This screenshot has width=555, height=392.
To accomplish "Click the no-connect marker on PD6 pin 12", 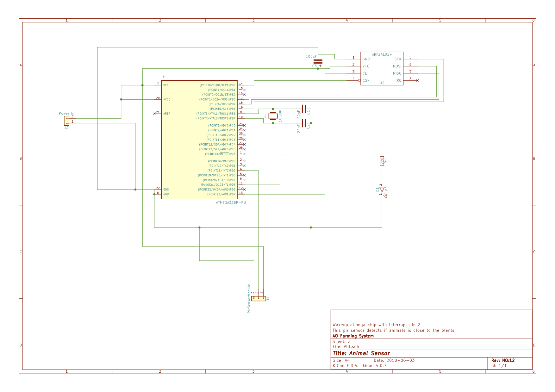I will [244, 190].
